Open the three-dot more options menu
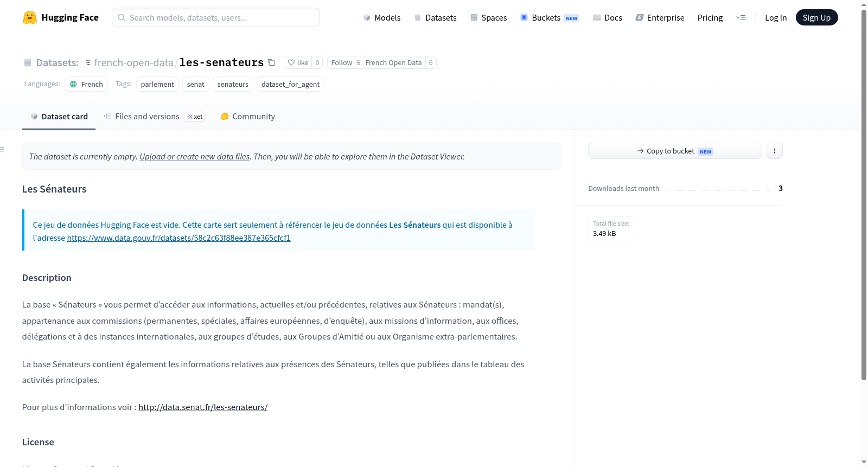 [x=775, y=151]
